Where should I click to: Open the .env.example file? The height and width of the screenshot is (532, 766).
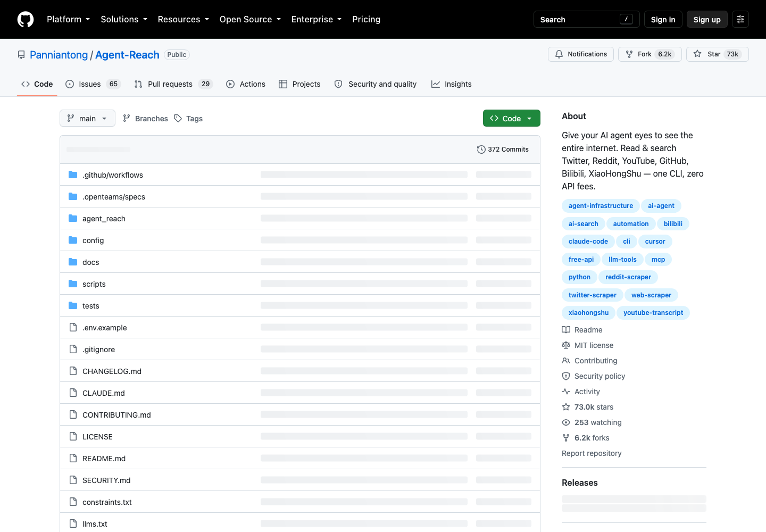(x=105, y=328)
